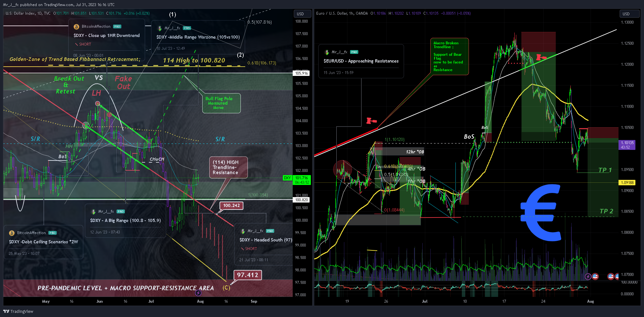Open '$DXY - Headed South (97)' idea
644x317 pixels.
(x=266, y=240)
